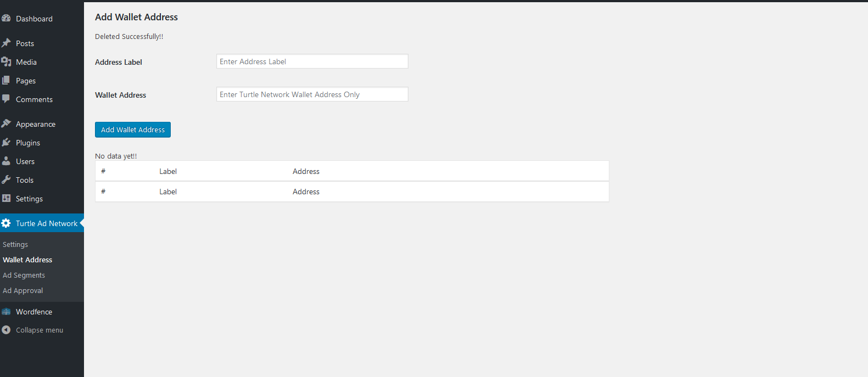Open the Ad Approval submenu
Image resolution: width=868 pixels, height=377 pixels.
(x=23, y=290)
